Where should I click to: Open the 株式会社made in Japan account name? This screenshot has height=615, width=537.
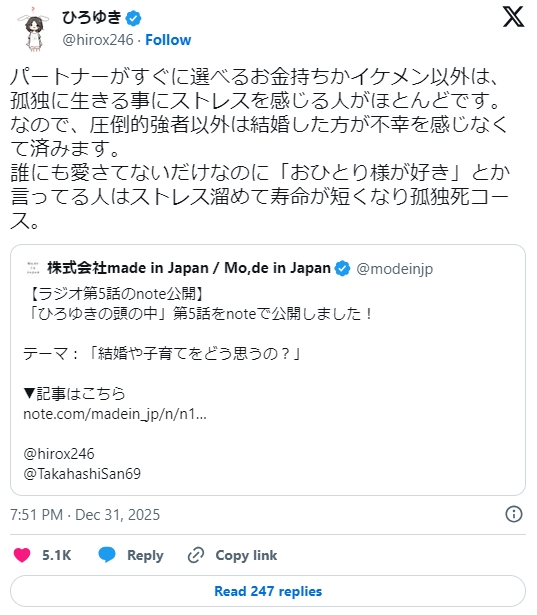pyautogui.click(x=189, y=268)
